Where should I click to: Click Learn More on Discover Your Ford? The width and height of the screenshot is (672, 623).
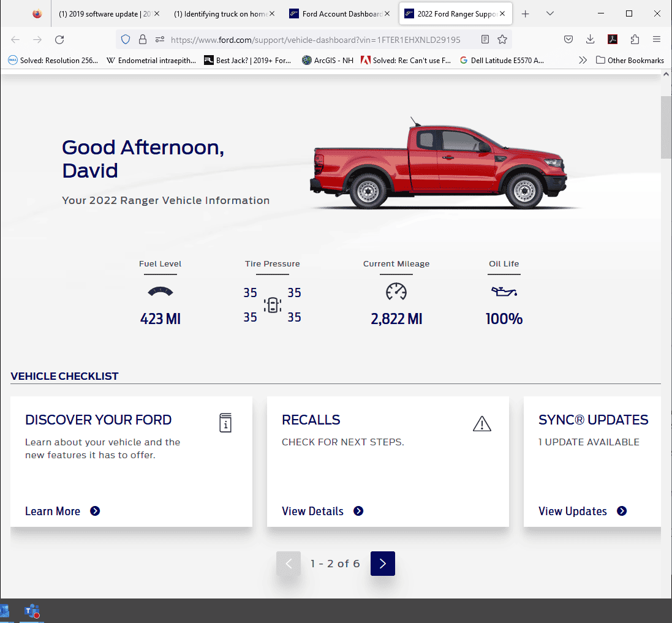[62, 511]
